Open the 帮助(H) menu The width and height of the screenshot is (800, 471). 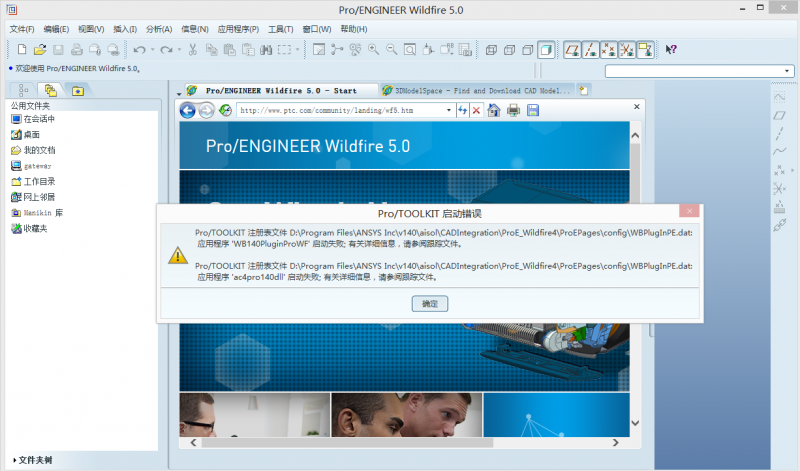(x=354, y=29)
